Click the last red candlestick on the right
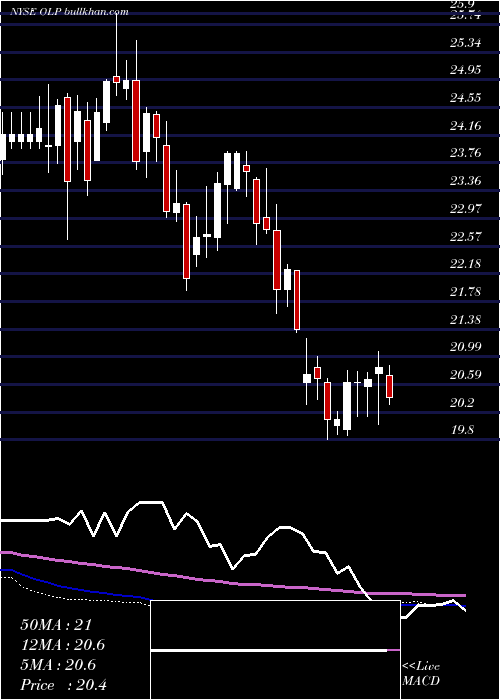Viewport: 500px width, 700px height. pyautogui.click(x=389, y=386)
